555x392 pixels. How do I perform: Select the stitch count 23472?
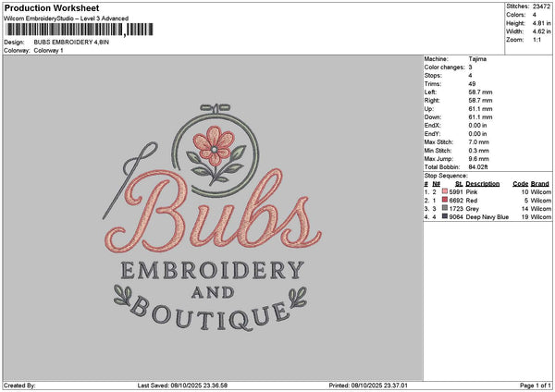tap(541, 6)
